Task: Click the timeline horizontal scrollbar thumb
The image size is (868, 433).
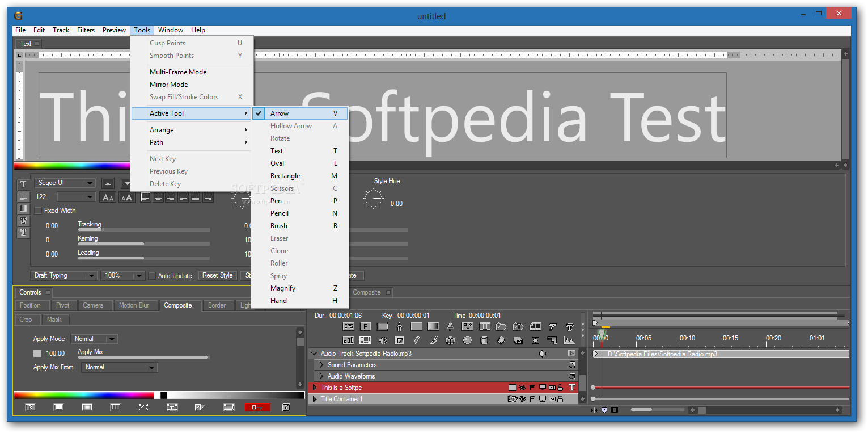Action: pyautogui.click(x=701, y=410)
